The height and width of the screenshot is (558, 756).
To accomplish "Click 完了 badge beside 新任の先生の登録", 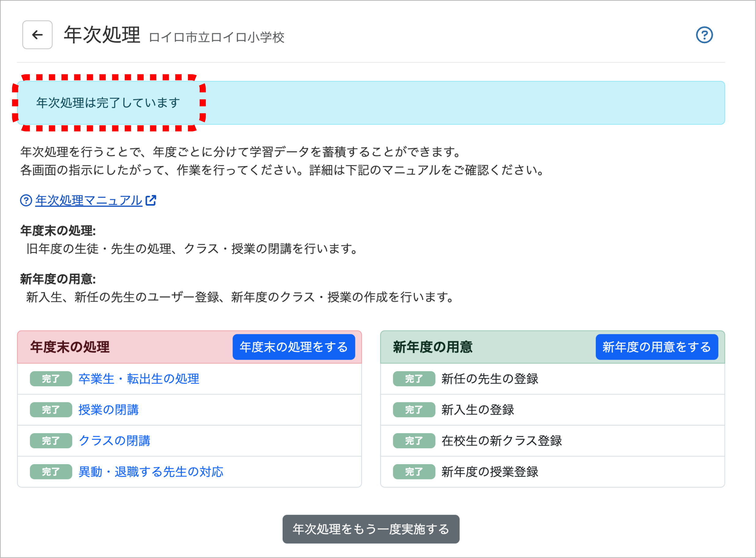I will pos(414,379).
